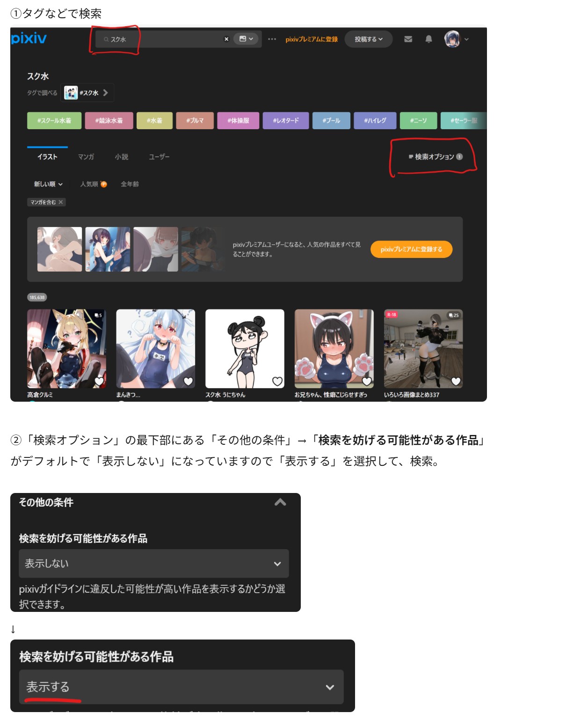Switch to the イラスト tab
Screen dimensions: 581x728
pyautogui.click(x=47, y=157)
